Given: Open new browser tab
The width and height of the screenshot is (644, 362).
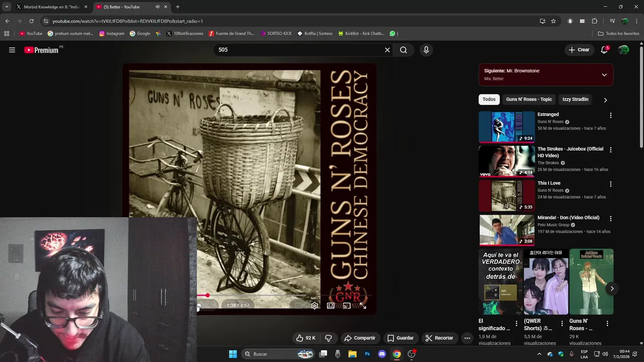Looking at the screenshot, I should 178,7.
